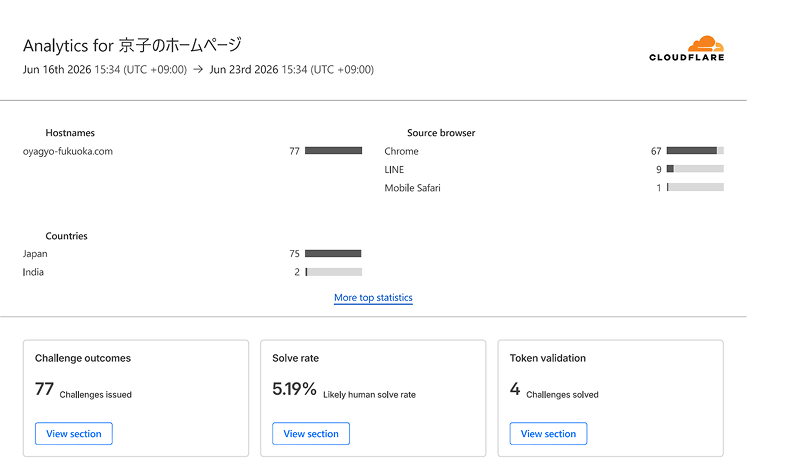Click the Mobile Safari bar
The height and width of the screenshot is (467, 800).
695,187
